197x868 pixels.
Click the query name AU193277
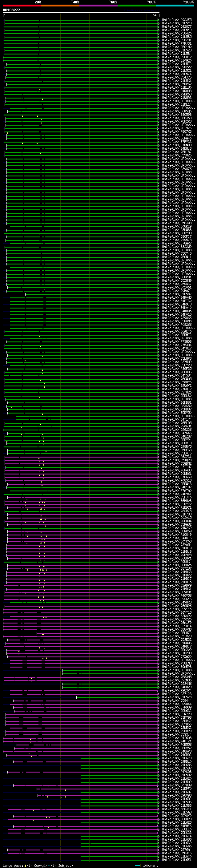[11, 10]
